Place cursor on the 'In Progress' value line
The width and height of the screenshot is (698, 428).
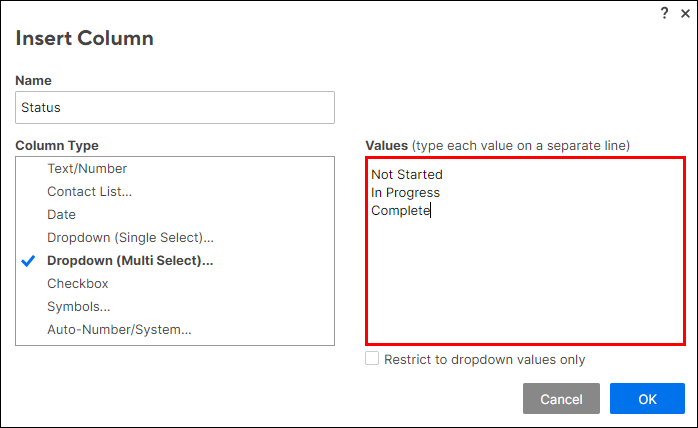click(405, 193)
